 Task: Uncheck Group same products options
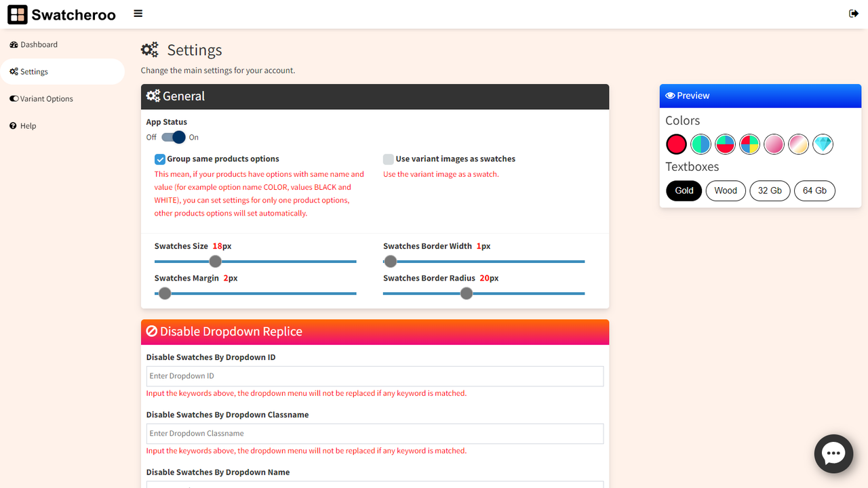[159, 159]
